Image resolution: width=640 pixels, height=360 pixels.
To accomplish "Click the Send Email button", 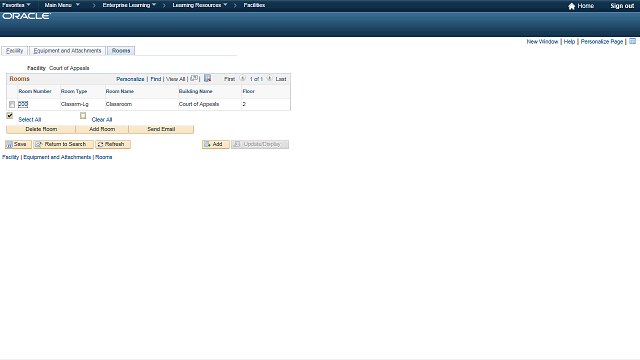I will 161,129.
